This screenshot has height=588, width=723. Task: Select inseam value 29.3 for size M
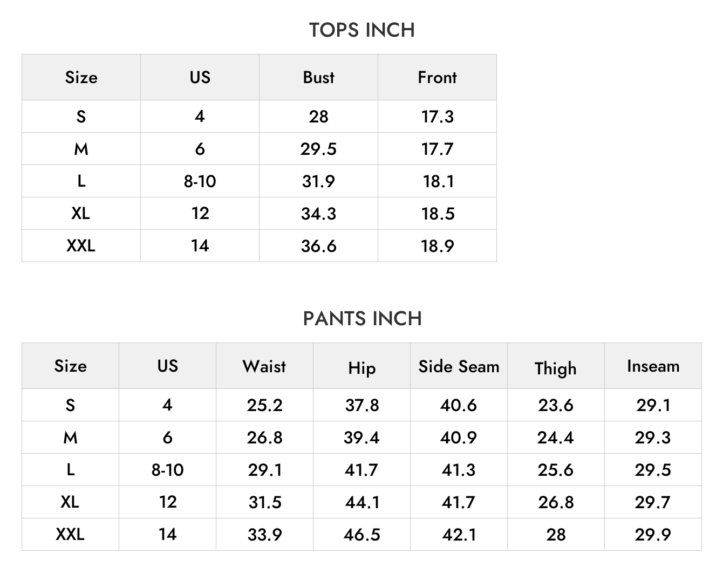click(653, 437)
